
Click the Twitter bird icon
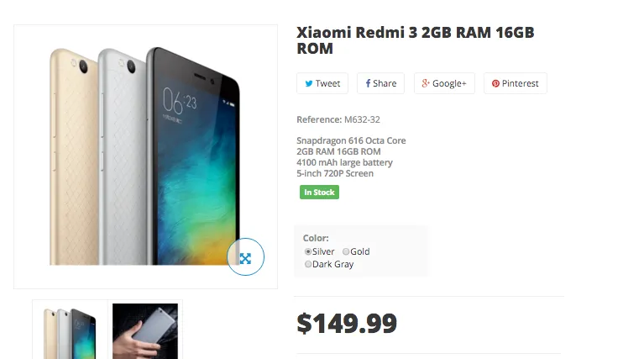point(309,84)
